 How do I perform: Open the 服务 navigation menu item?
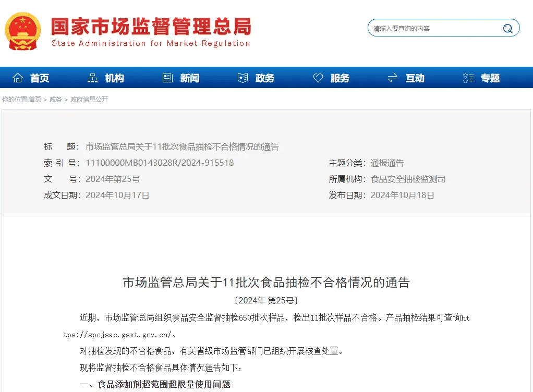(x=340, y=78)
